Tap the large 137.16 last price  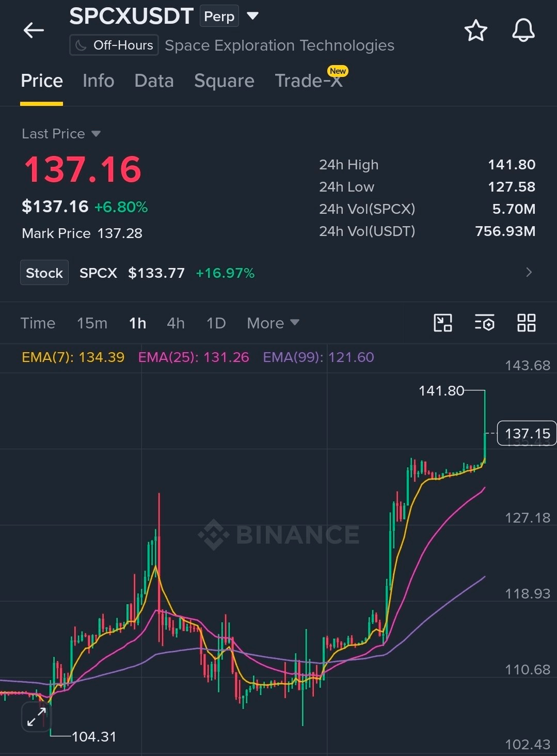pyautogui.click(x=83, y=169)
